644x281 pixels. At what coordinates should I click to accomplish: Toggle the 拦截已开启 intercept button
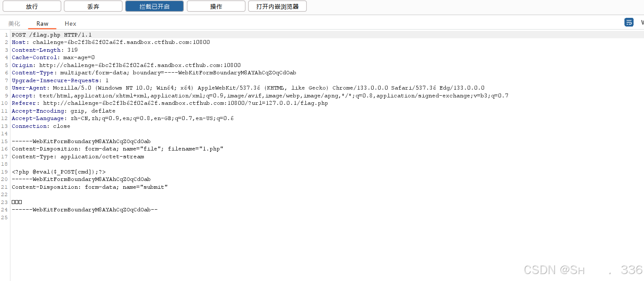[x=154, y=7]
